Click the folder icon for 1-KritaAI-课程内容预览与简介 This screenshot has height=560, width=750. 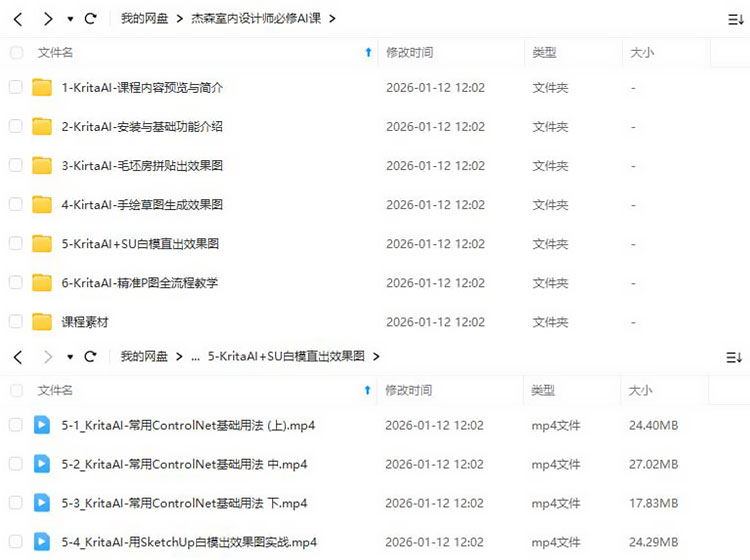click(x=42, y=88)
